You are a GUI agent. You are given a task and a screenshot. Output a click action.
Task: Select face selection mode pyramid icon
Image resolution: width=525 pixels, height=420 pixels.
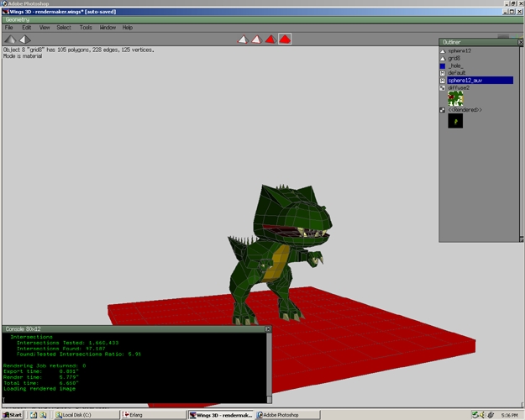pyautogui.click(x=270, y=39)
